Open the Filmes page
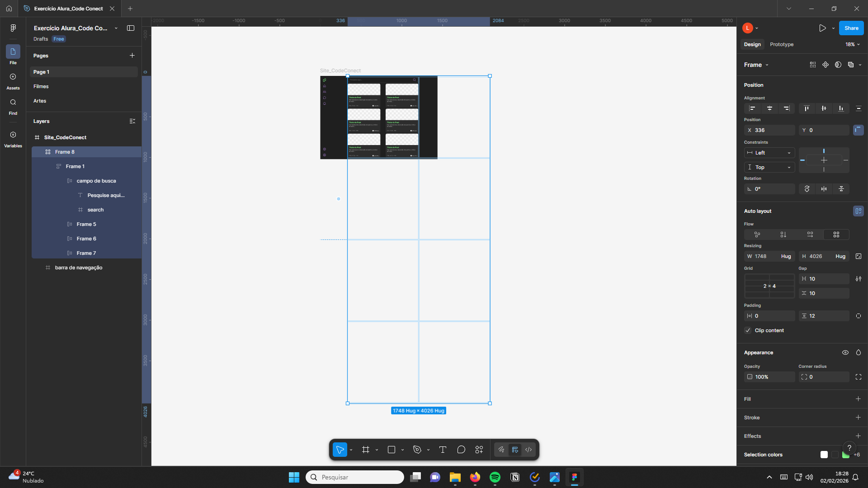 coord(41,86)
